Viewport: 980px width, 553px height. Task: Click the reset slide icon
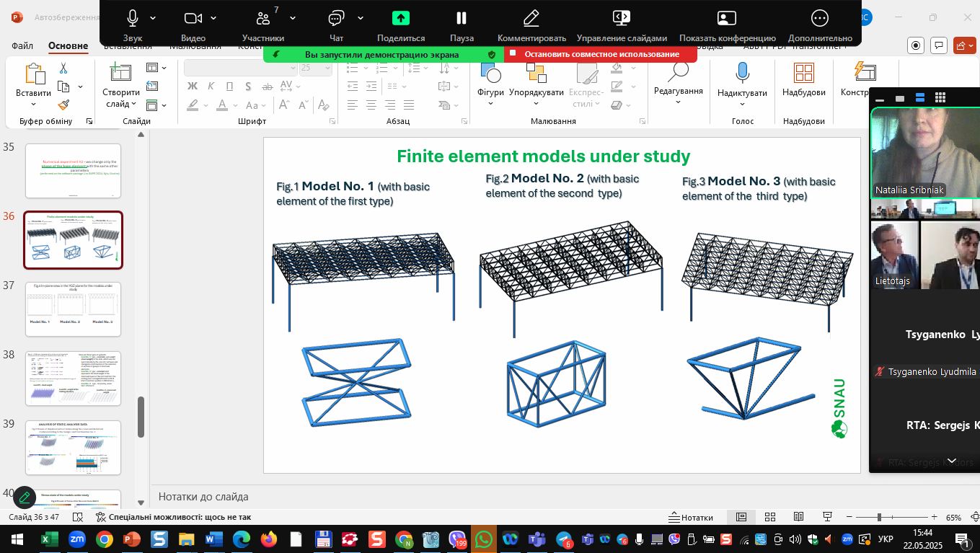152,87
